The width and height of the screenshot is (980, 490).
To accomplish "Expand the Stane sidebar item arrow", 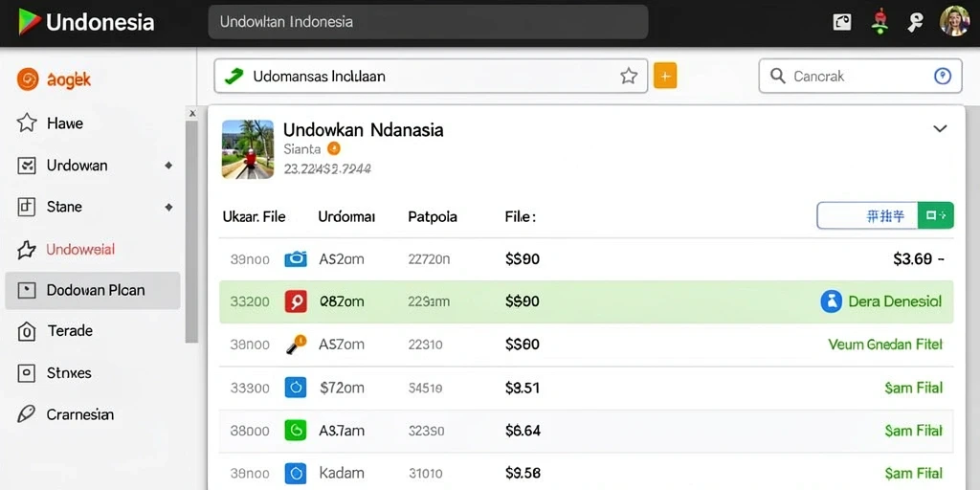I will click(168, 207).
